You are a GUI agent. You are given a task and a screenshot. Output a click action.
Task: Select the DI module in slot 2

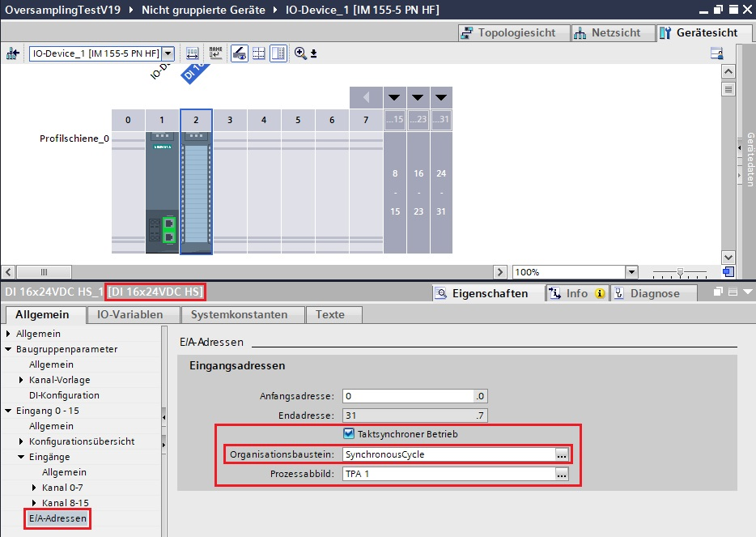coord(196,191)
